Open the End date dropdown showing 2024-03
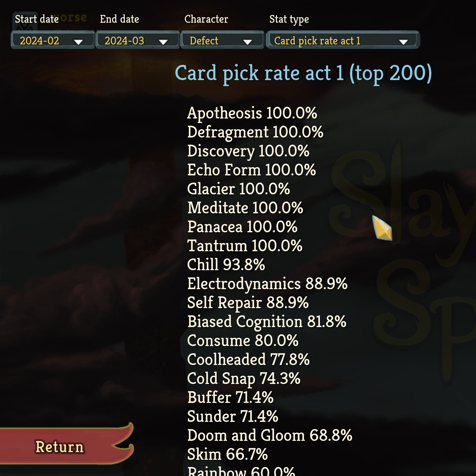The height and width of the screenshot is (476, 476). tap(137, 40)
